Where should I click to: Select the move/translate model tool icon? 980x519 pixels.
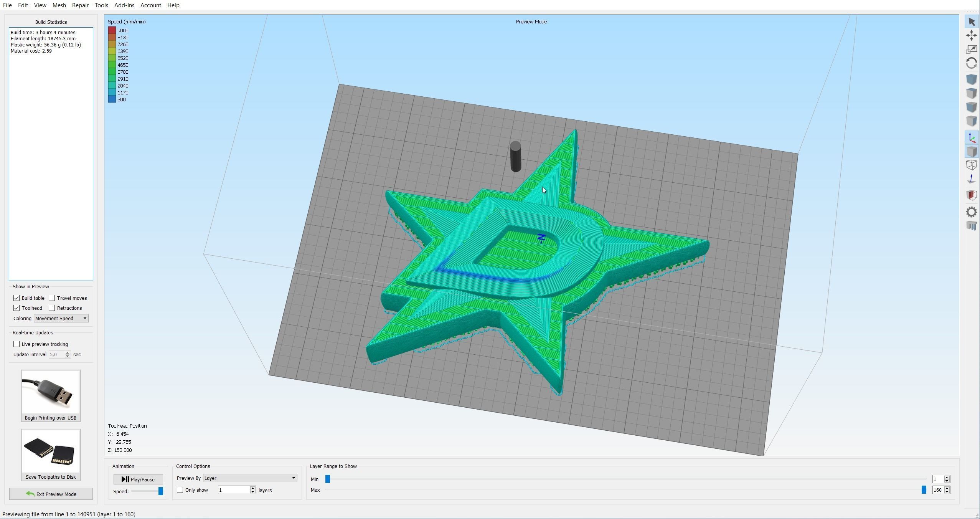[971, 36]
